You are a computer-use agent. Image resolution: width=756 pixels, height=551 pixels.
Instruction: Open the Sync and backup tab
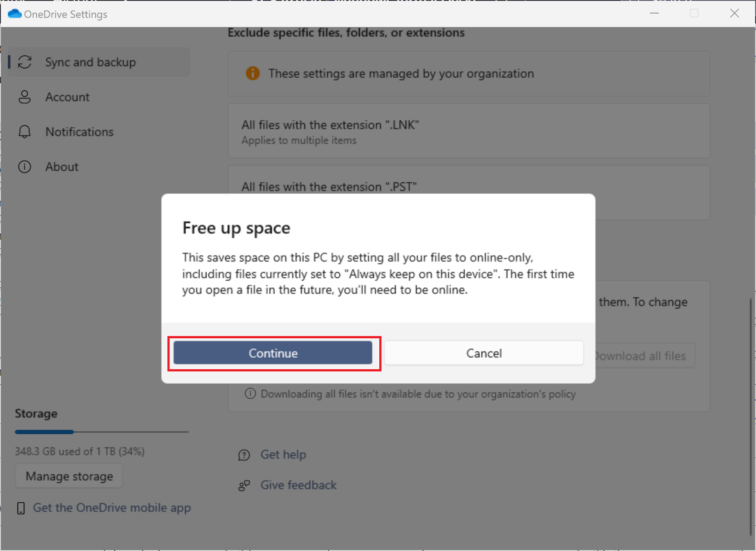click(x=91, y=62)
